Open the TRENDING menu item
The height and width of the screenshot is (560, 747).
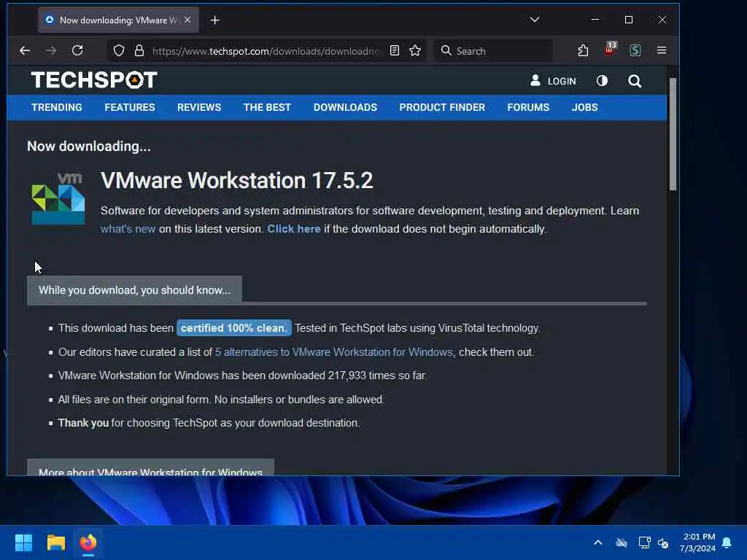[x=57, y=107]
